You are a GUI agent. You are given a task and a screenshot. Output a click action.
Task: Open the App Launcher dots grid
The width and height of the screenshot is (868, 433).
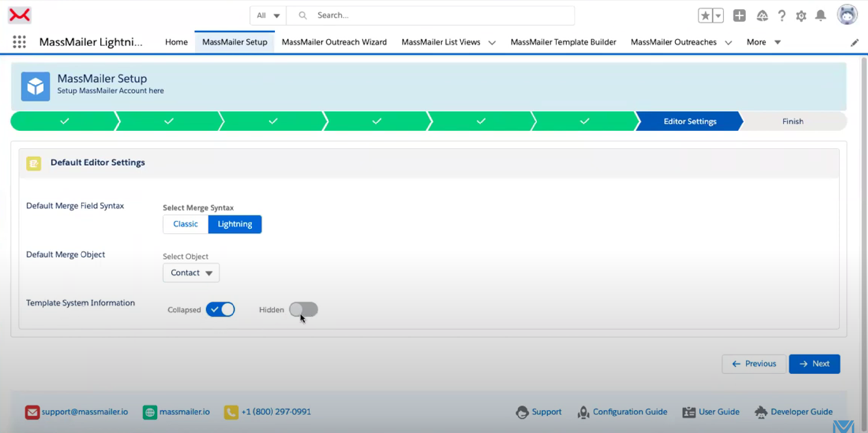(x=19, y=42)
